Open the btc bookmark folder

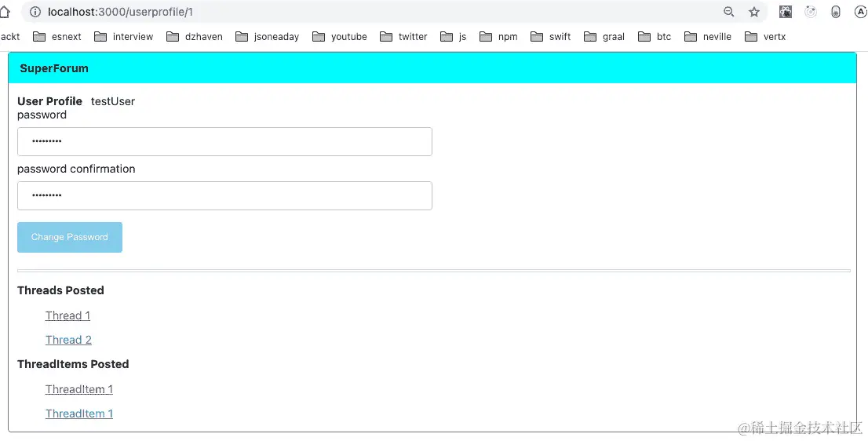click(x=655, y=37)
